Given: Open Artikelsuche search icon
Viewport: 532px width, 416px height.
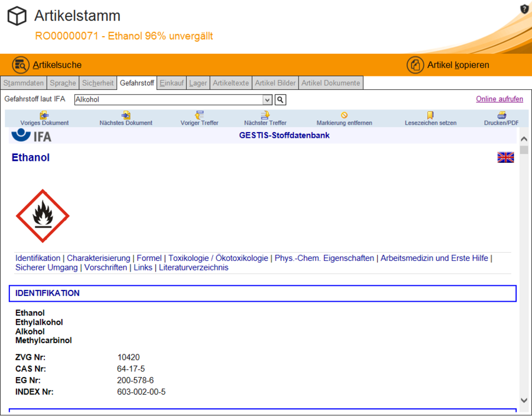Looking at the screenshot, I should [21, 65].
